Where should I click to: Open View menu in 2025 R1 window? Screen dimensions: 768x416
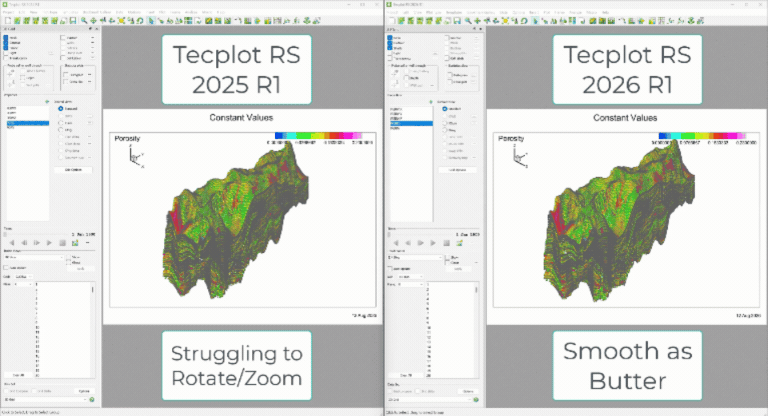tap(33, 12)
